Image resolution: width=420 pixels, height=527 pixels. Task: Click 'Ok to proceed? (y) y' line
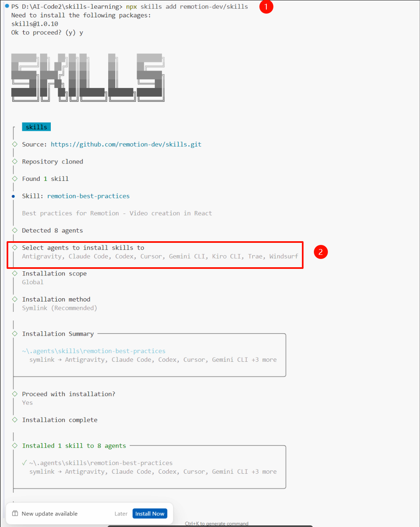[x=47, y=33]
